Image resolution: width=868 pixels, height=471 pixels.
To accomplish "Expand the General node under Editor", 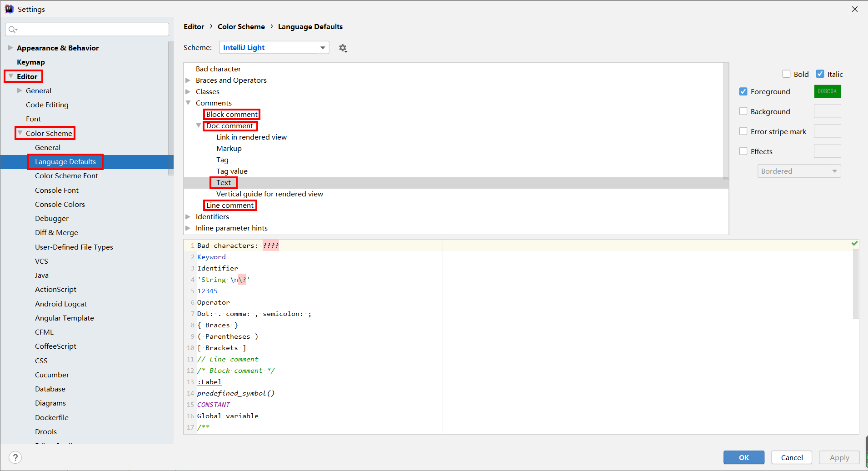I will click(20, 90).
